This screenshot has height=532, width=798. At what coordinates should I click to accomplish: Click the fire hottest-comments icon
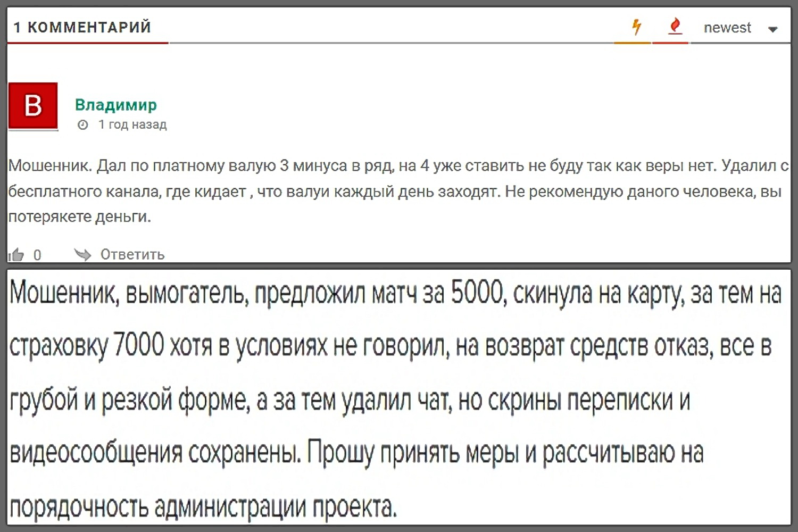(675, 26)
